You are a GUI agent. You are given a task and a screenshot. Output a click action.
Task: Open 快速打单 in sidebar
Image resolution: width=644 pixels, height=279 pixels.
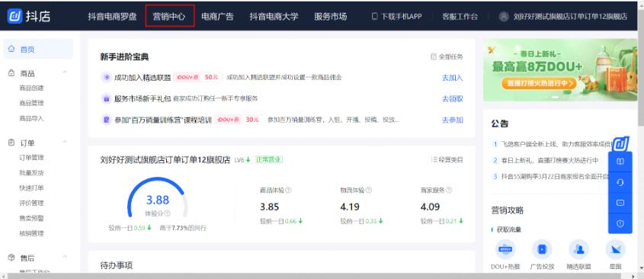pos(31,188)
